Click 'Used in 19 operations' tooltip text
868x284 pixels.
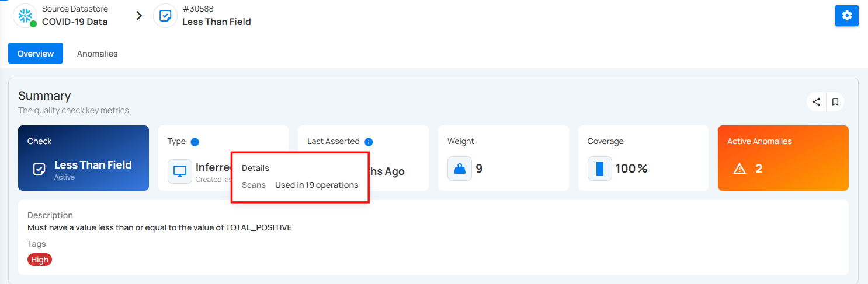(x=317, y=185)
